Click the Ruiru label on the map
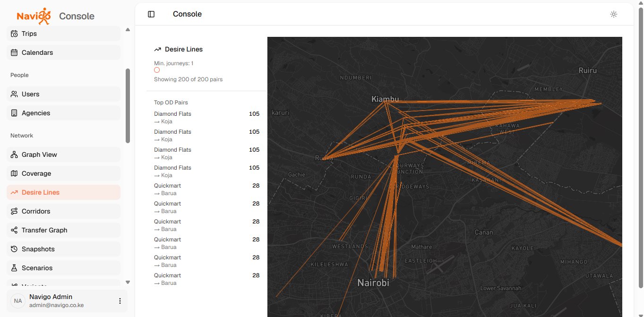Viewport: 644px width, 317px height. tap(588, 70)
